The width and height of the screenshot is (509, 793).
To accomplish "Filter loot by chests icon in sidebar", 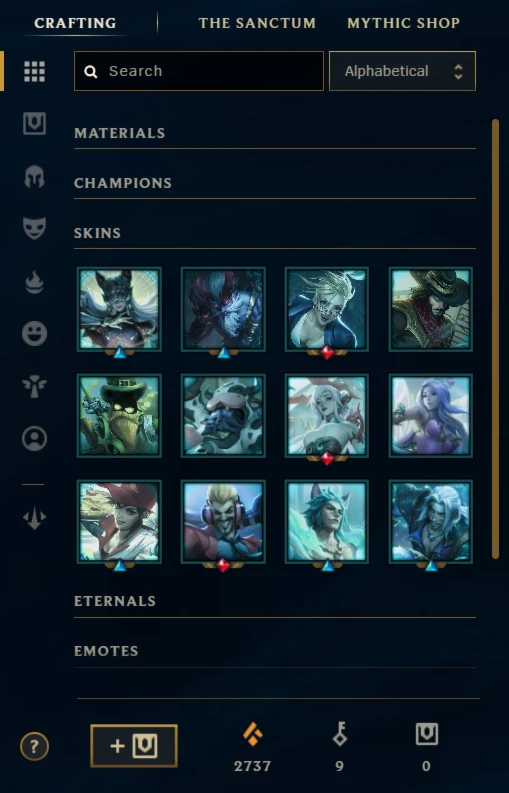I will click(x=34, y=123).
